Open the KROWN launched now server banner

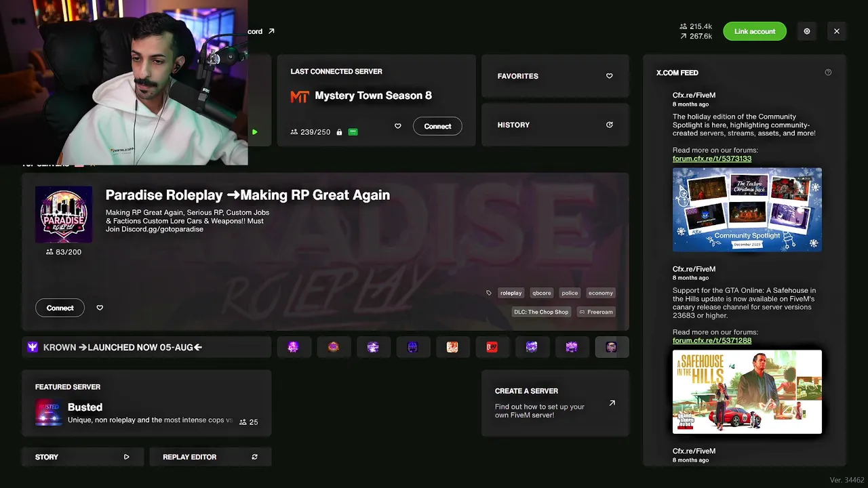click(x=146, y=347)
